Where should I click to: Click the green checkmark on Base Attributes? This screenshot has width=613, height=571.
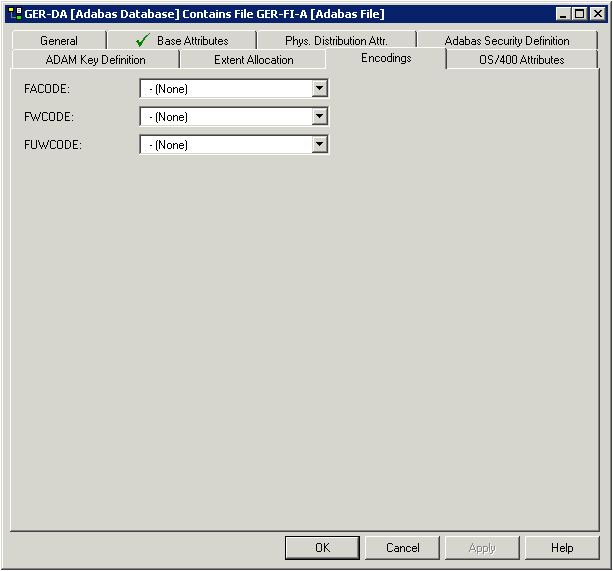142,41
